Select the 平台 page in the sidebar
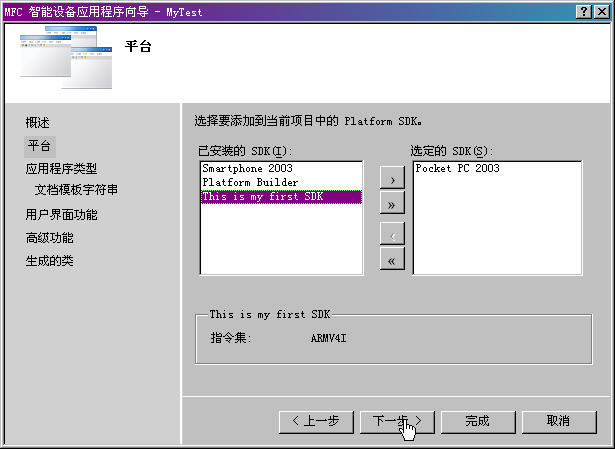Viewport: 615px width, 449px height. click(x=40, y=146)
